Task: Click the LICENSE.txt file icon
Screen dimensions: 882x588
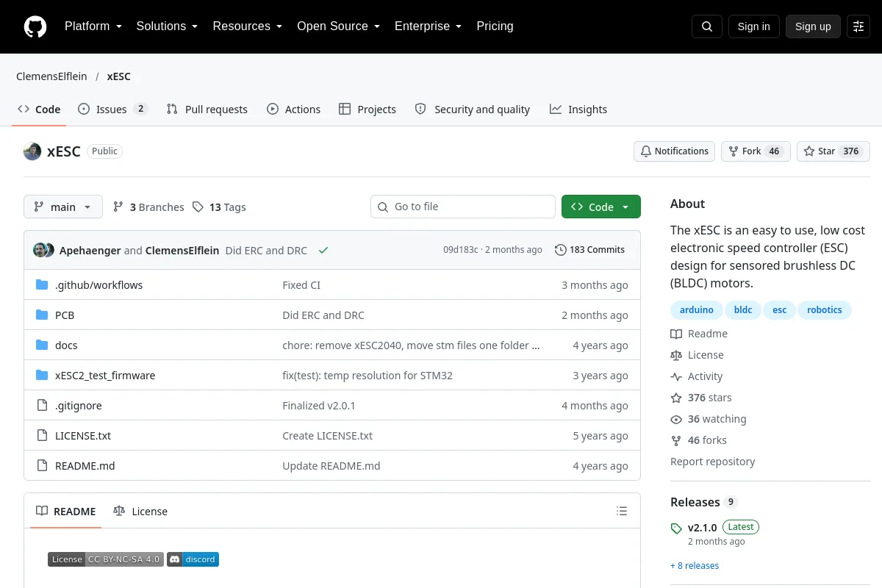Action: [x=42, y=436]
